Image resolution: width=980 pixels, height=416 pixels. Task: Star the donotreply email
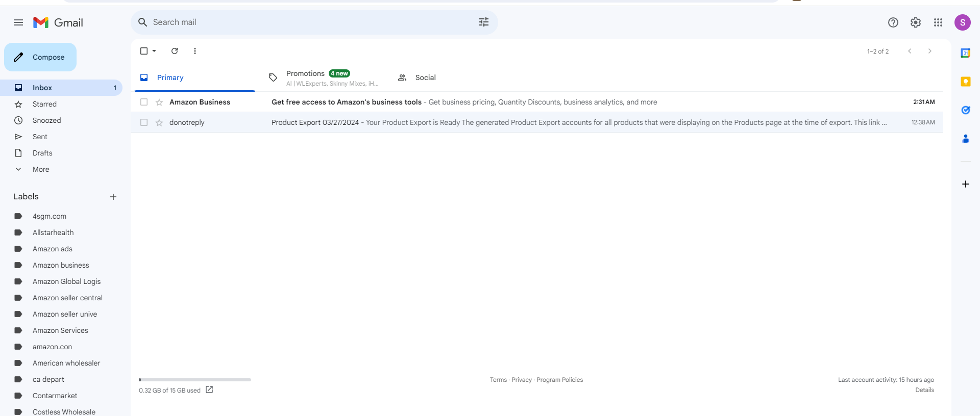coord(159,123)
